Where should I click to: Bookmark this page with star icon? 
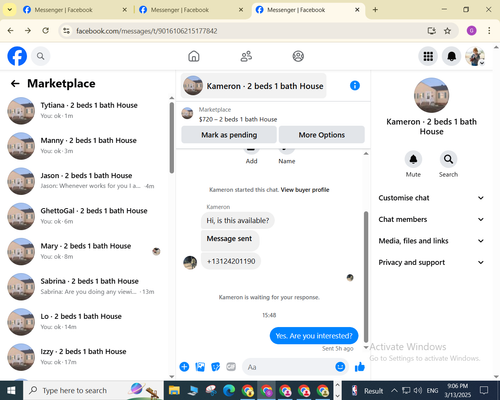(x=447, y=31)
